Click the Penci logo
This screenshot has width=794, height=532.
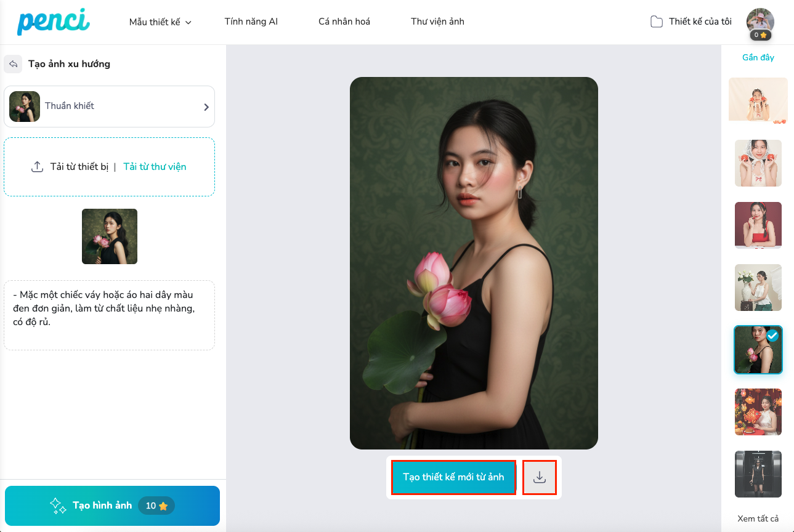pyautogui.click(x=54, y=22)
